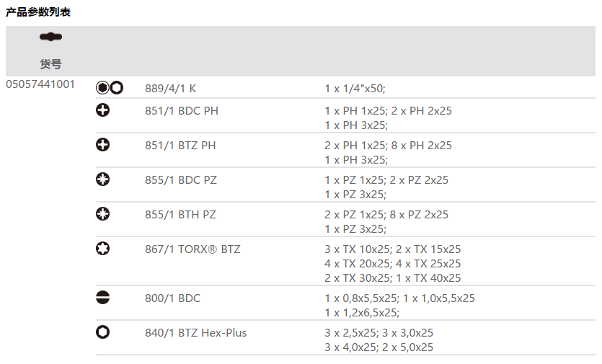
Task: Click the Pozidriv icon for 855/1 BTH PZ
Action: pos(103,214)
